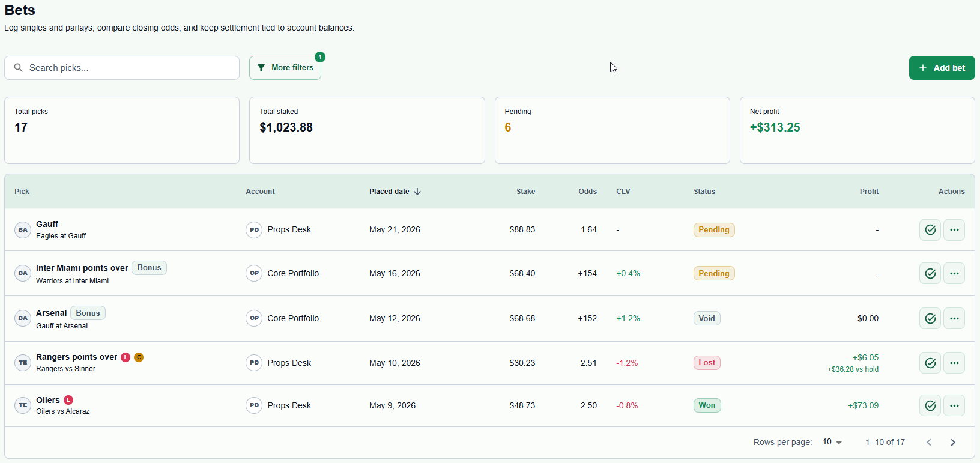980x463 pixels.
Task: Click the BA sport avatar on Gauff row
Action: click(x=23, y=229)
